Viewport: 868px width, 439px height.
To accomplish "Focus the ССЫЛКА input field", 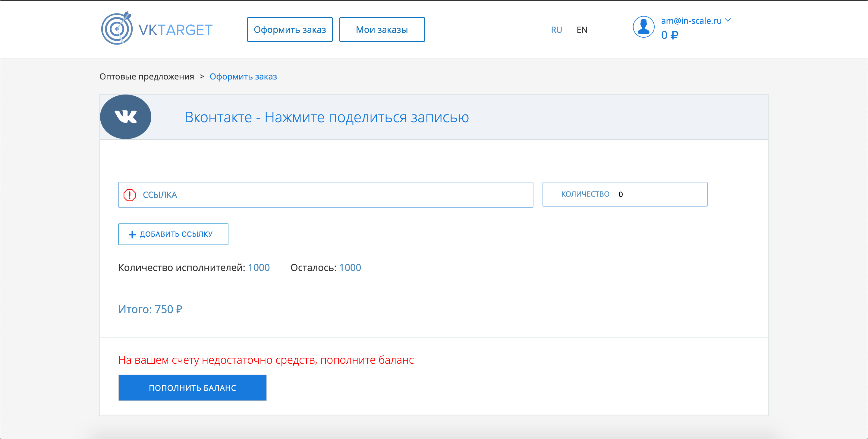I will tap(325, 195).
